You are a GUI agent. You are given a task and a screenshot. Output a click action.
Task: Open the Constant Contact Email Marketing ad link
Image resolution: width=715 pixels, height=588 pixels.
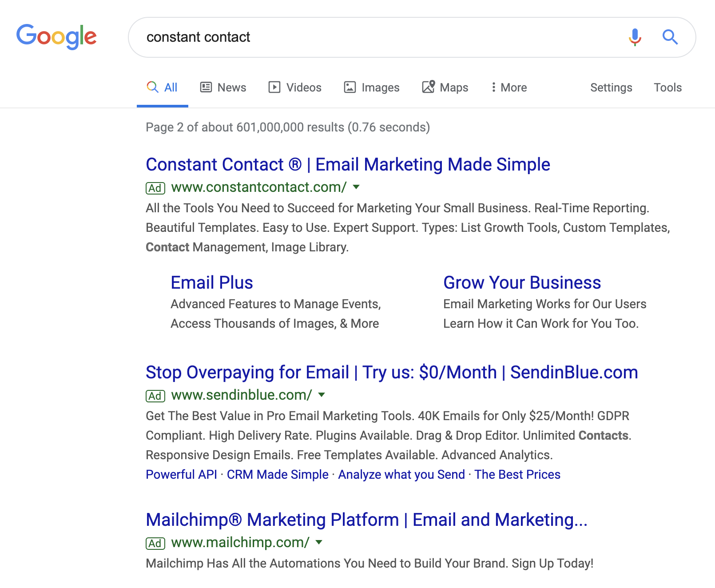tap(348, 164)
